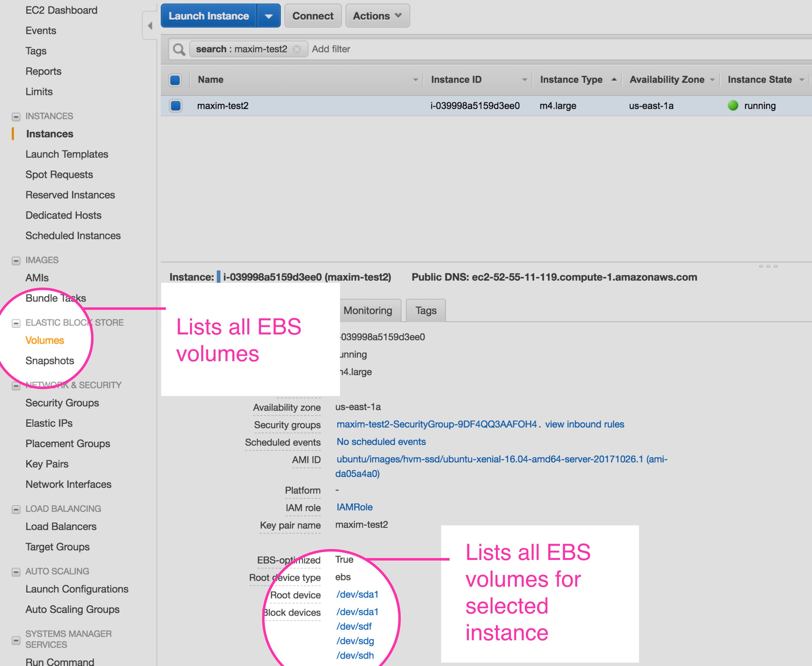Open the IAMRole link
The height and width of the screenshot is (666, 812).
coord(354,507)
